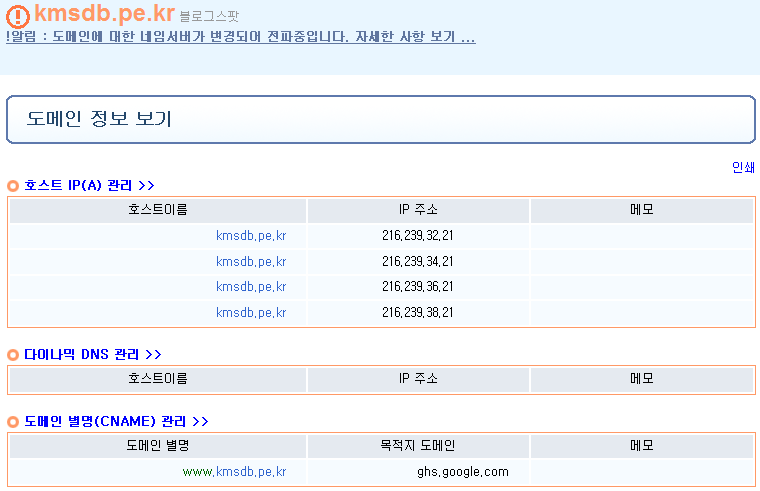The height and width of the screenshot is (491, 760).
Task: Click the 목적지 도메인 column header
Action: pos(418,445)
